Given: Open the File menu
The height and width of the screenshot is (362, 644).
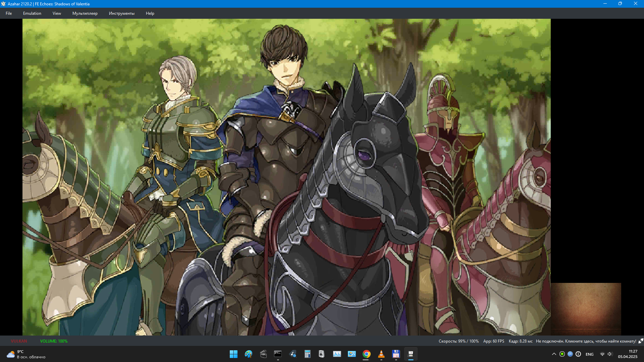Looking at the screenshot, I should 9,13.
